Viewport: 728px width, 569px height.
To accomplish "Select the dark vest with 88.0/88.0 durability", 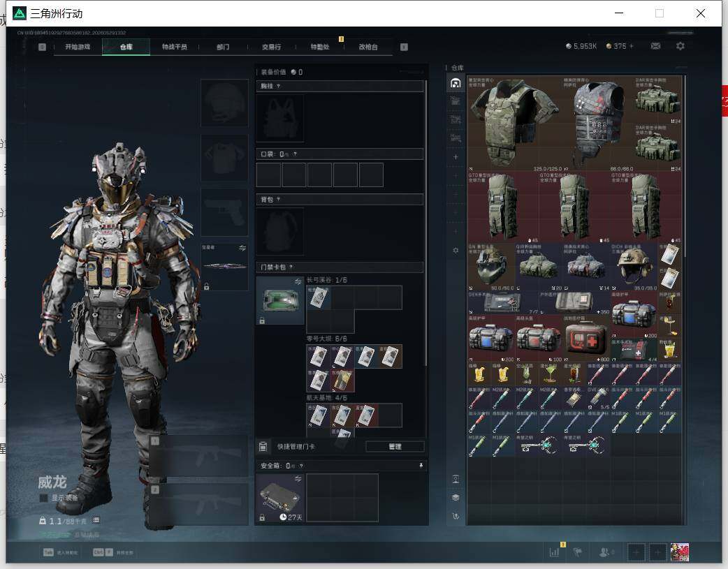I will pyautogui.click(x=599, y=124).
